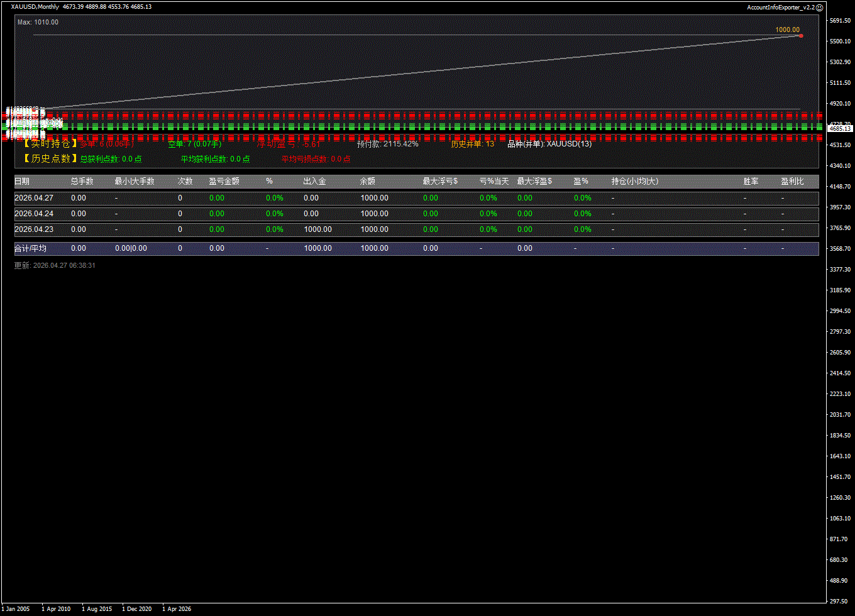Click the 【实时持仓】 section label
Image resolution: width=855 pixels, height=616 pixels.
[x=50, y=144]
